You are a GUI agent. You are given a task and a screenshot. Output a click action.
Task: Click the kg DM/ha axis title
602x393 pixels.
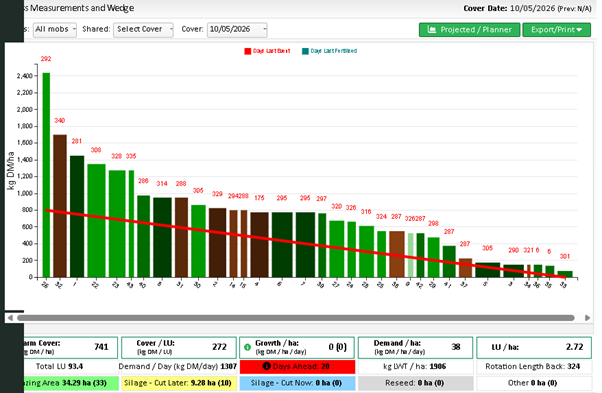[x=11, y=171]
